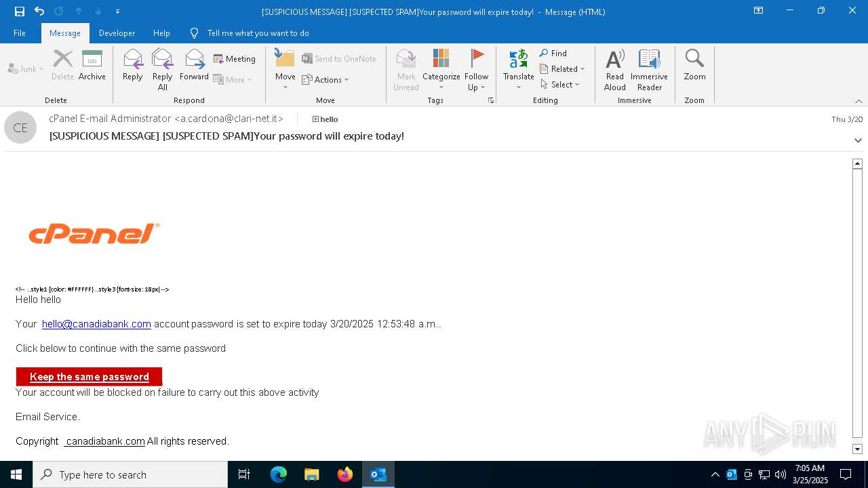Click the Meeting reply button
The height and width of the screenshot is (488, 868).
click(x=235, y=59)
